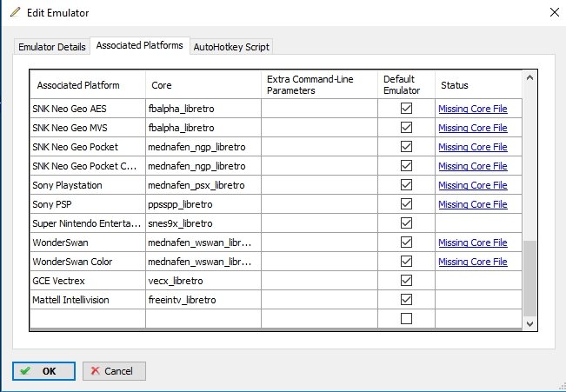Uncheck Default Emulator for Sony PSP

coord(406,204)
